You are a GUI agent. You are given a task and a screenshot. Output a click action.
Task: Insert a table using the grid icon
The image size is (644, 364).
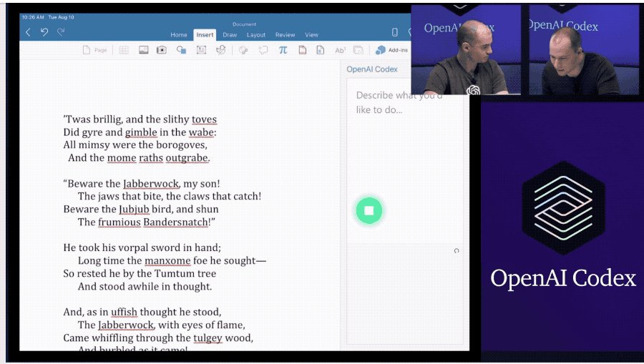[124, 50]
